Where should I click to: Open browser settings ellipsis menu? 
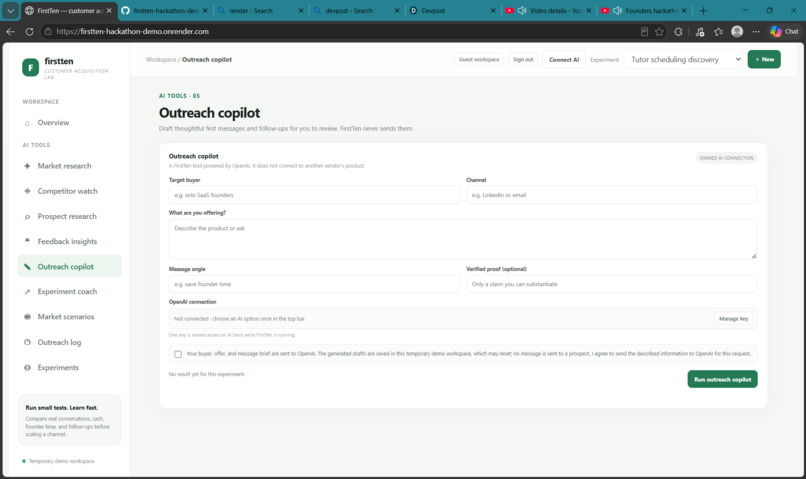tap(756, 32)
